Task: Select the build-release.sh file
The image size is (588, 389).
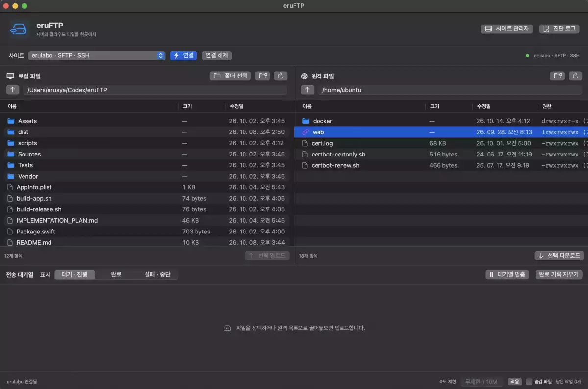Action: coord(147,209)
